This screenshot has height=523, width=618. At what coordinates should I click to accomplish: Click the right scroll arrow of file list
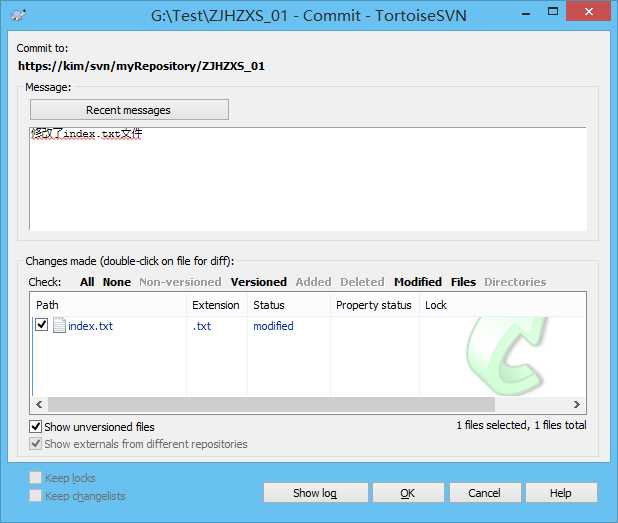[x=577, y=404]
